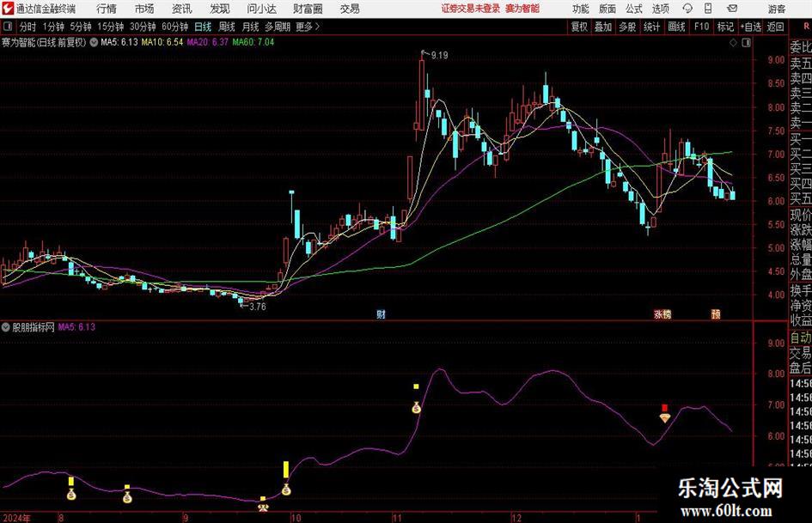The height and width of the screenshot is (523, 812).
Task: Open the 行情 menu
Action: pos(107,9)
